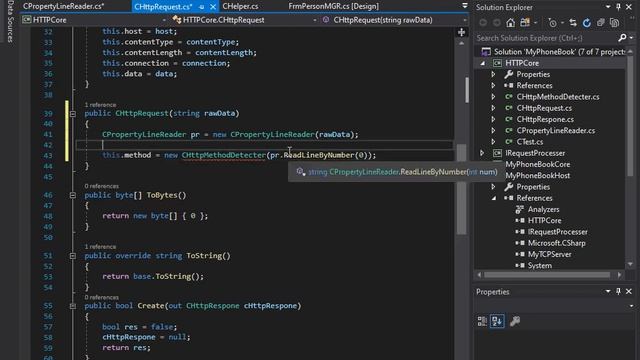640x360 pixels.
Task: Collapse the Create method at line 55
Action: (x=73, y=306)
